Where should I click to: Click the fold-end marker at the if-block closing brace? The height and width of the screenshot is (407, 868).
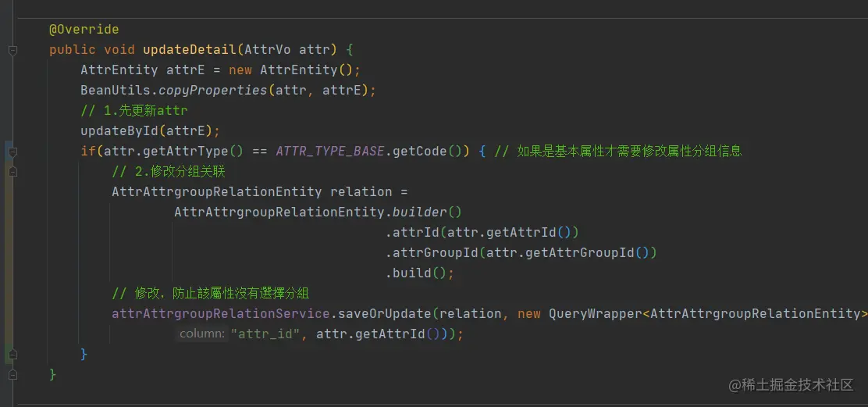pos(12,354)
